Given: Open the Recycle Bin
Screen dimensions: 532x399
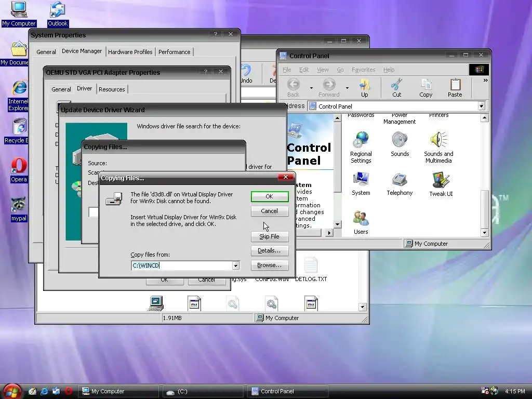Looking at the screenshot, I should 19,131.
